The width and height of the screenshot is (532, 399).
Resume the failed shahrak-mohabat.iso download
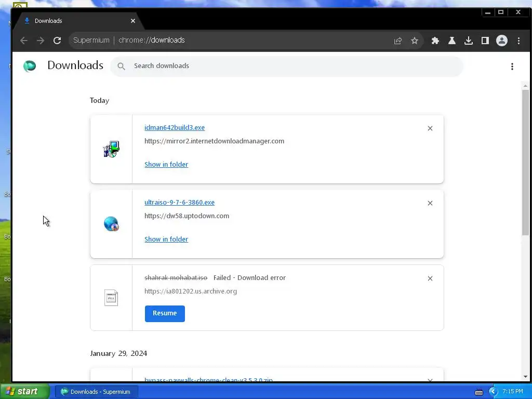pyautogui.click(x=165, y=313)
